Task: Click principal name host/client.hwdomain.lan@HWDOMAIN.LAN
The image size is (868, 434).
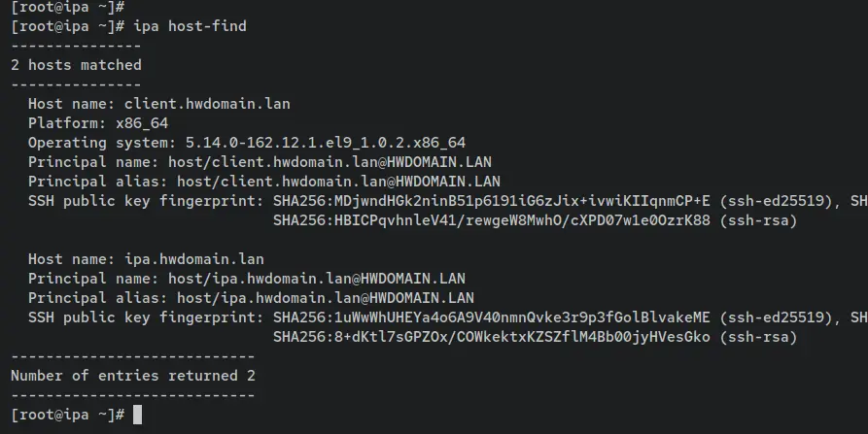Action: coord(330,162)
